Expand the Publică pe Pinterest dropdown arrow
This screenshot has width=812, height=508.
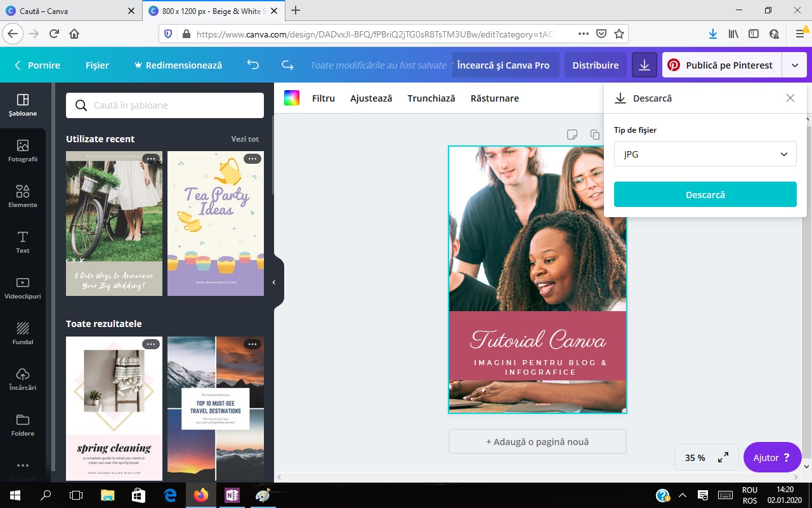coord(794,65)
